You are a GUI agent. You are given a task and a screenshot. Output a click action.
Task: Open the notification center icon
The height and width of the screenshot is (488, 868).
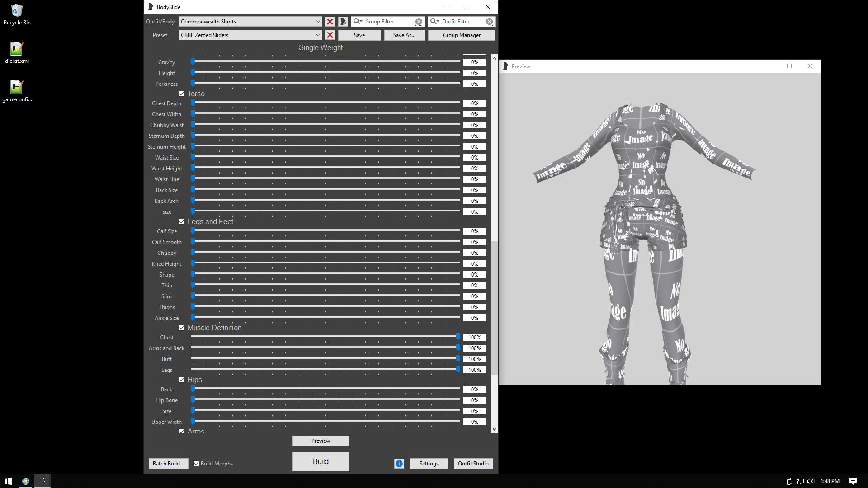pyautogui.click(x=853, y=481)
